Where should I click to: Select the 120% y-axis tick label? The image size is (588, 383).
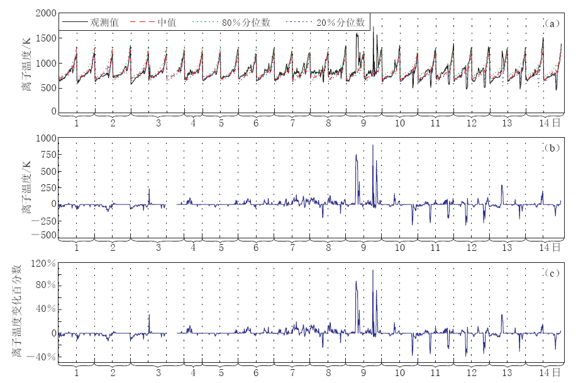(43, 264)
